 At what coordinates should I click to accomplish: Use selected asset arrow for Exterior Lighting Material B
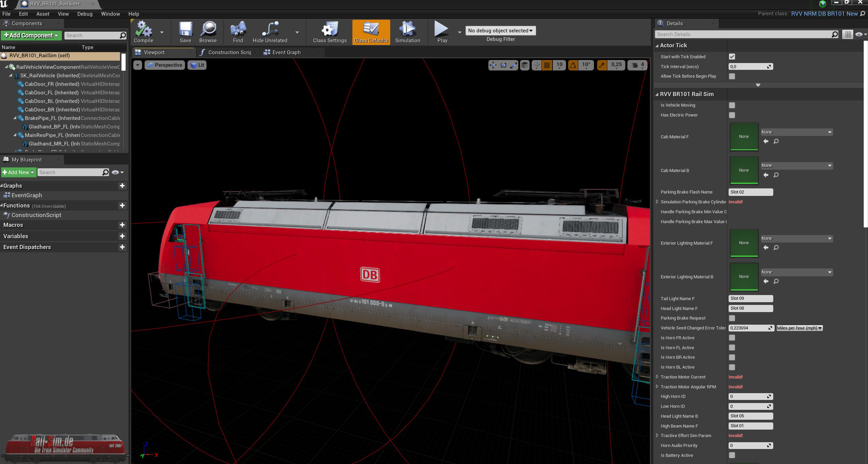tap(766, 281)
